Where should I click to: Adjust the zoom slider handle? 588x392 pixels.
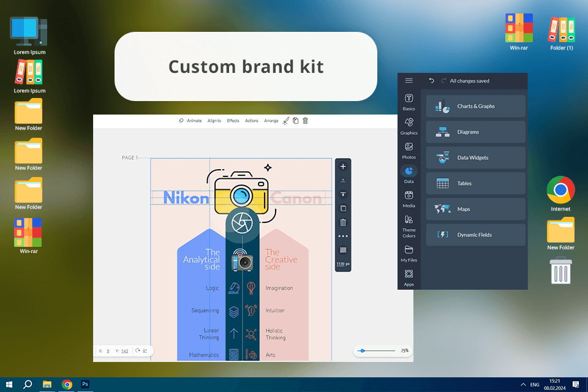(x=362, y=351)
